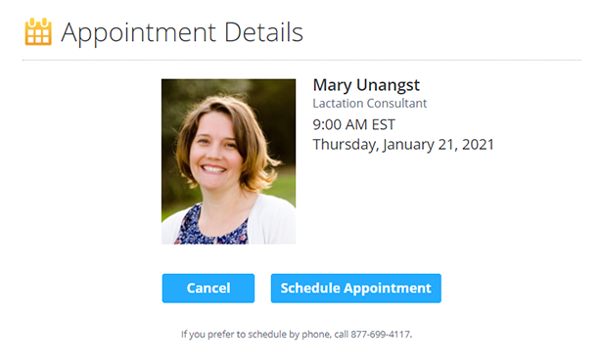Open Mary Unangst's profile photo
Viewport: 602px width, 364px height.
pyautogui.click(x=228, y=161)
